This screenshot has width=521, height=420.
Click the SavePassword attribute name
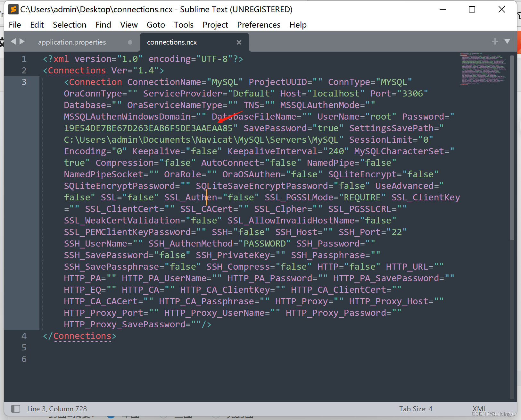pos(275,128)
